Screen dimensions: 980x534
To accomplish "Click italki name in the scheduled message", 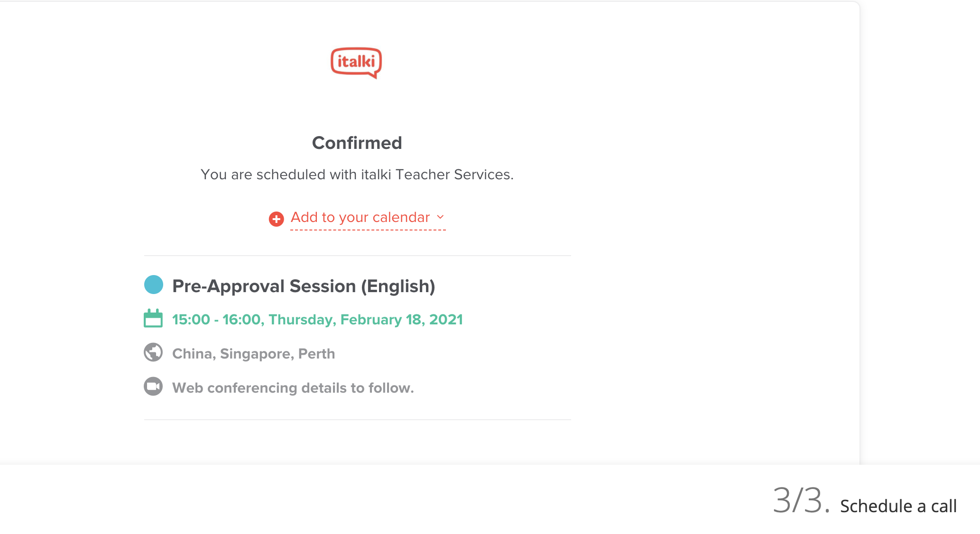I will (x=376, y=175).
